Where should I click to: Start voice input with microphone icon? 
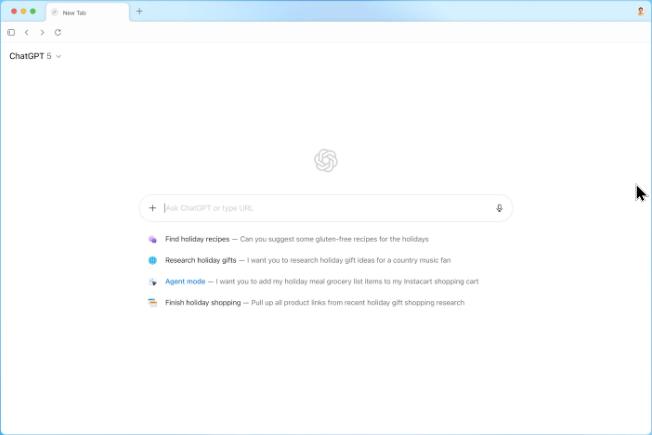(499, 208)
